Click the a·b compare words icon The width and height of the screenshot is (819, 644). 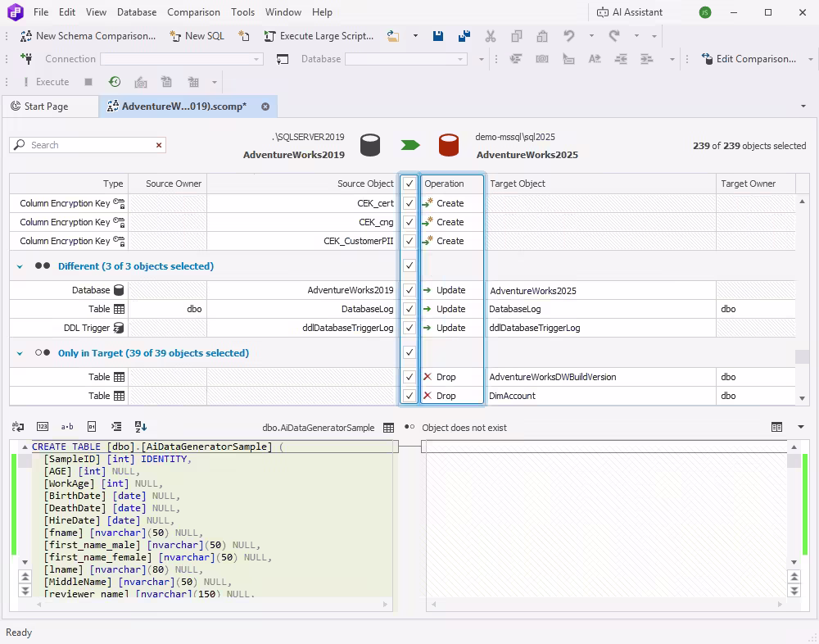(67, 427)
